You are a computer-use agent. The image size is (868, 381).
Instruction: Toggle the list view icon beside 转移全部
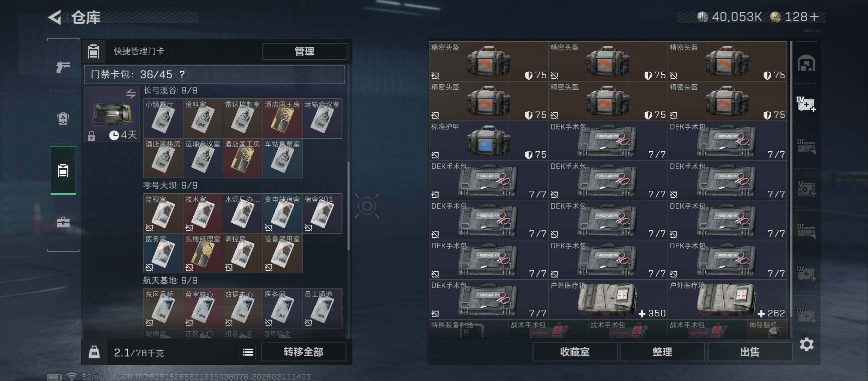click(248, 352)
